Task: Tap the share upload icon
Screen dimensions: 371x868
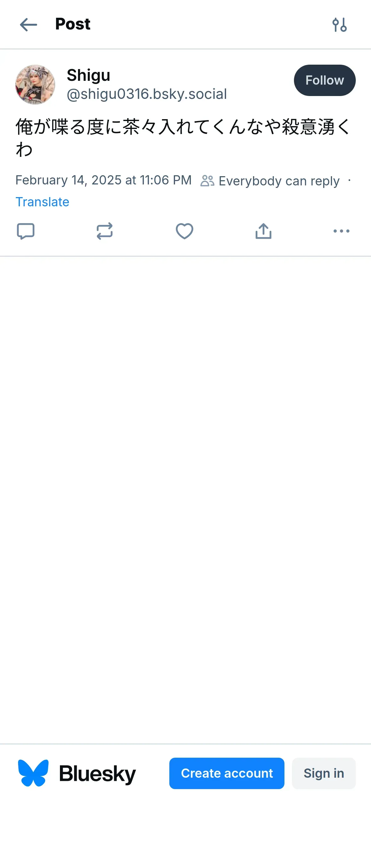Action: tap(264, 231)
